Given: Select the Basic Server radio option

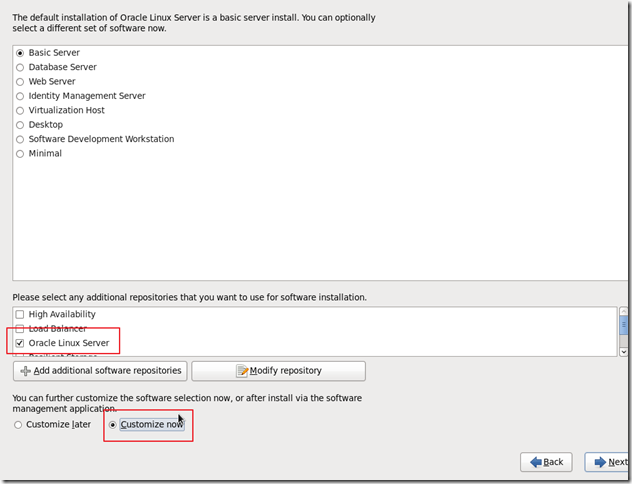Looking at the screenshot, I should 20,53.
